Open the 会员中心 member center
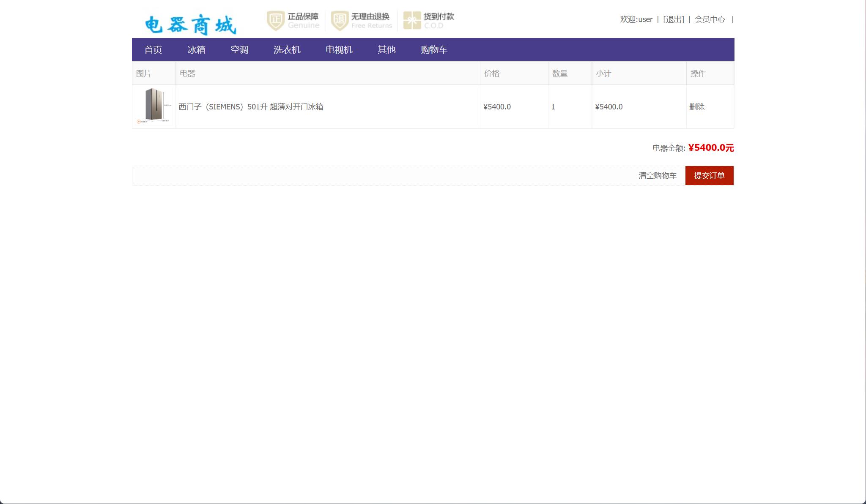Image resolution: width=866 pixels, height=504 pixels. point(708,19)
